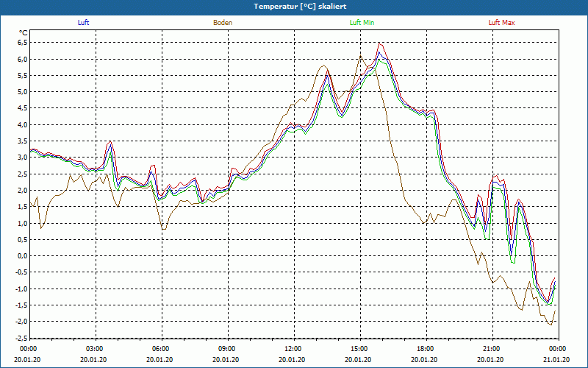Select the 'Luft' legend label
The image size is (588, 368).
(x=84, y=23)
